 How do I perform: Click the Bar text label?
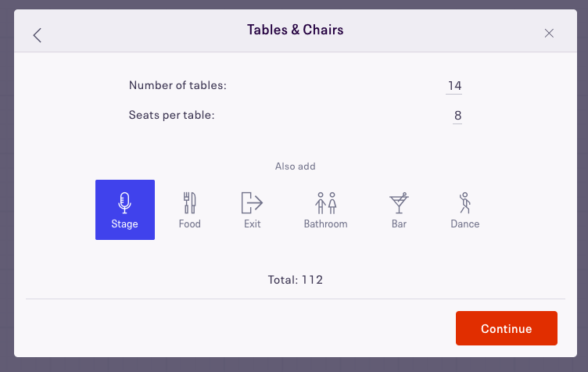click(399, 224)
